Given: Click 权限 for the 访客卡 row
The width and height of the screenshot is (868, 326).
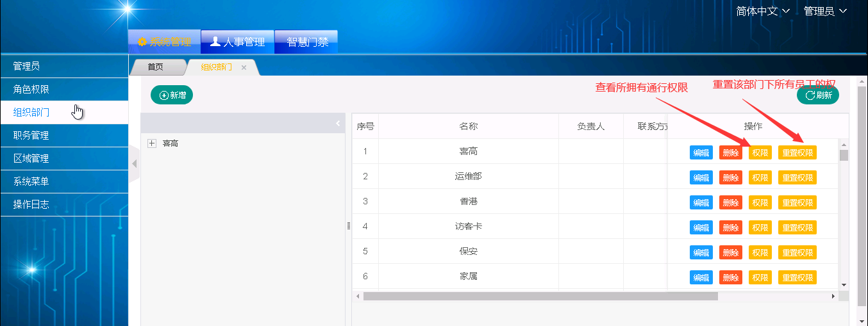Looking at the screenshot, I should 760,227.
